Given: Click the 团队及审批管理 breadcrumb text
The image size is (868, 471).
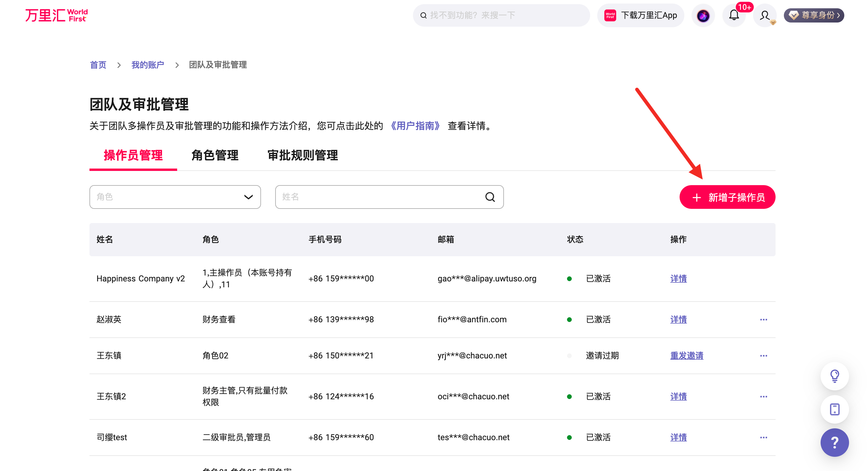Looking at the screenshot, I should tap(218, 65).
